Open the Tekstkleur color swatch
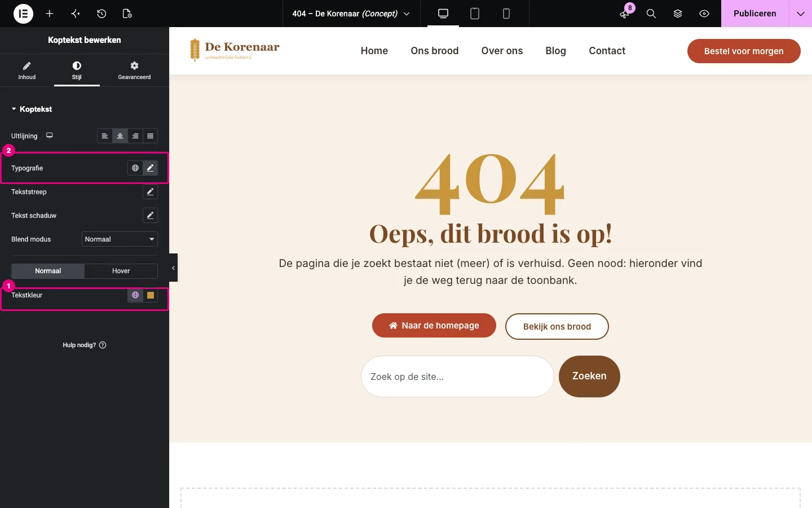Image resolution: width=812 pixels, height=508 pixels. 151,295
